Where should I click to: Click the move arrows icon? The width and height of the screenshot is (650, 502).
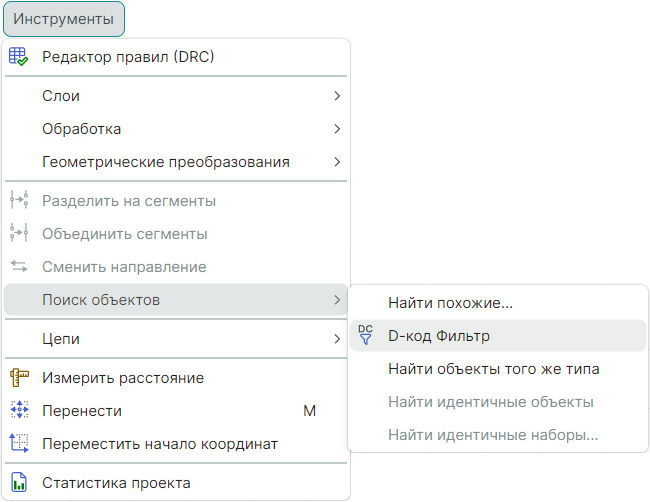tap(19, 410)
